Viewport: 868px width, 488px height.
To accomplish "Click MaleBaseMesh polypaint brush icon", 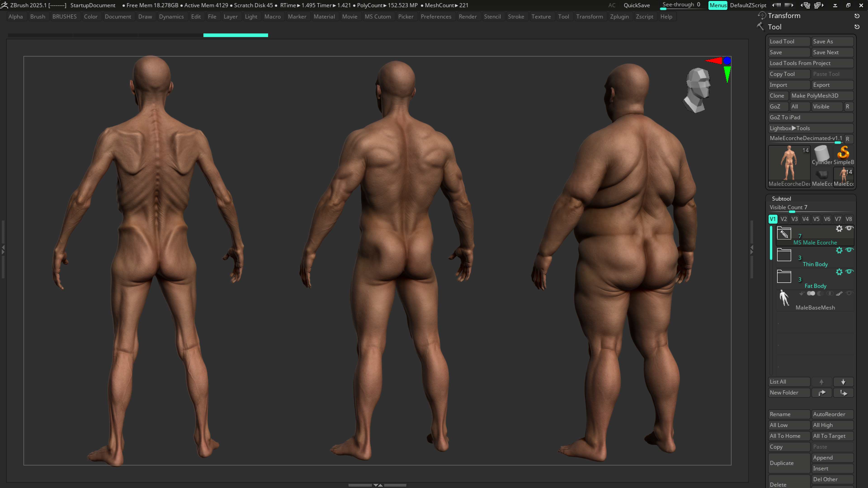I will coord(839,293).
